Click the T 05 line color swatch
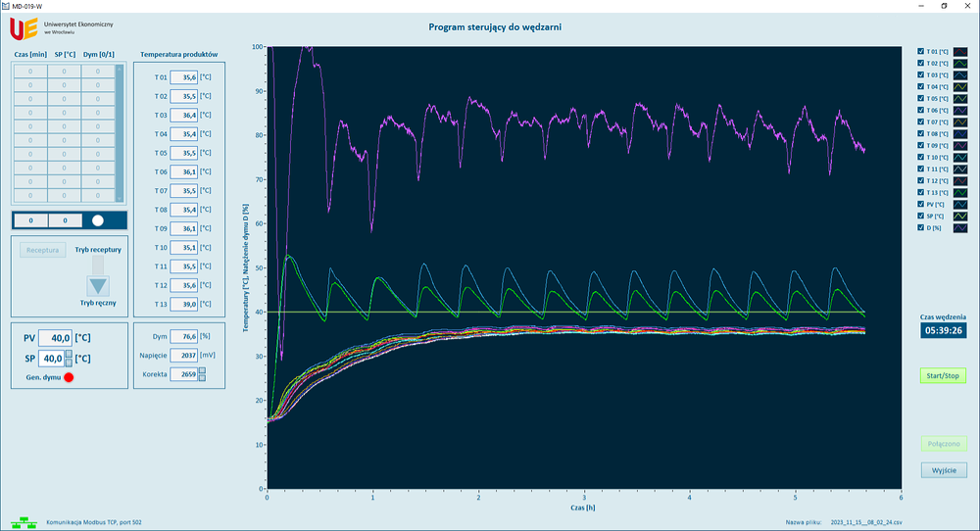The image size is (980, 531). click(960, 98)
